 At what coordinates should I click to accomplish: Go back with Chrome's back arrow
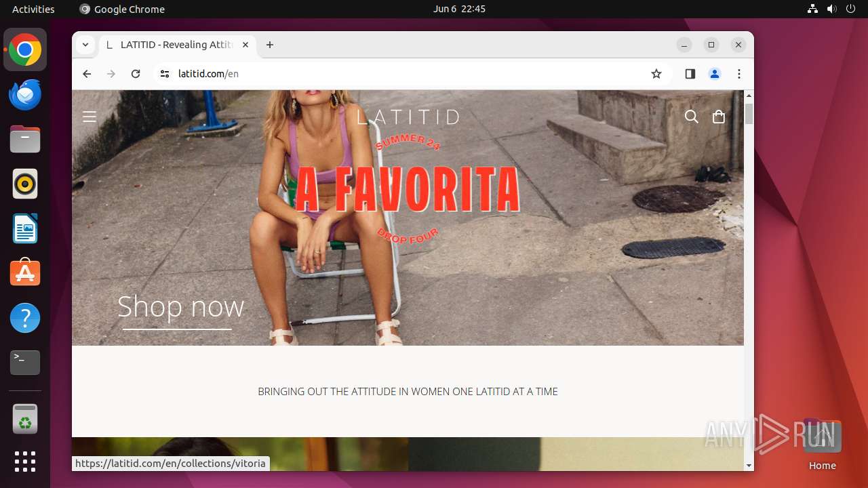tap(87, 74)
